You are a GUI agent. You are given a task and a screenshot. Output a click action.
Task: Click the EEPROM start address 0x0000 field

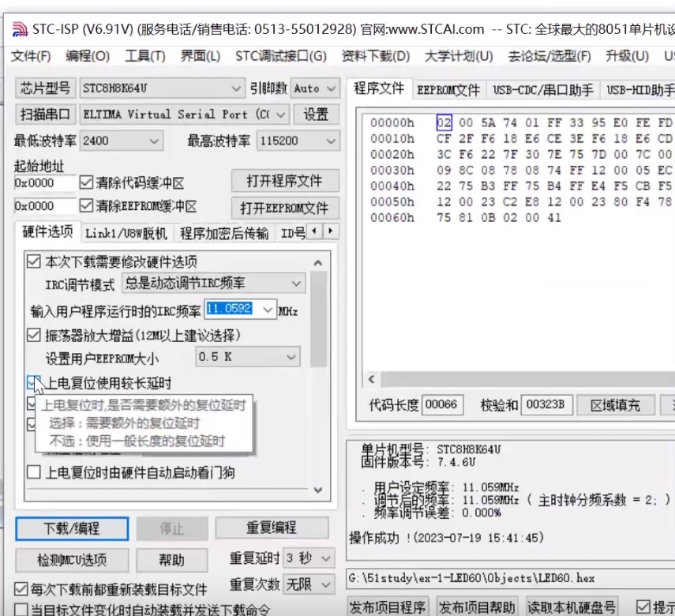45,206
